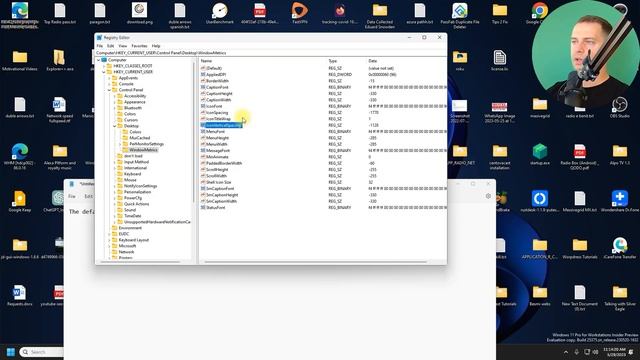The height and width of the screenshot is (360, 640).
Task: Open the iCareFone Transfer desktop icon
Action: coord(619,249)
